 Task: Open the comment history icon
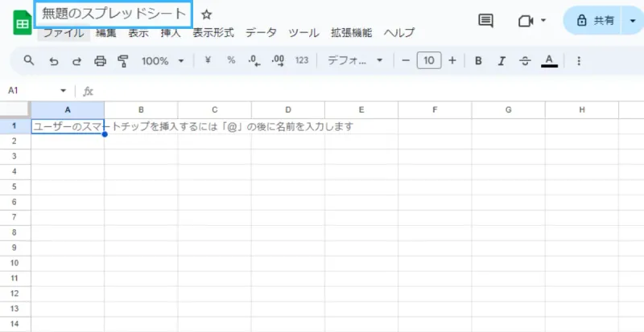tap(486, 21)
